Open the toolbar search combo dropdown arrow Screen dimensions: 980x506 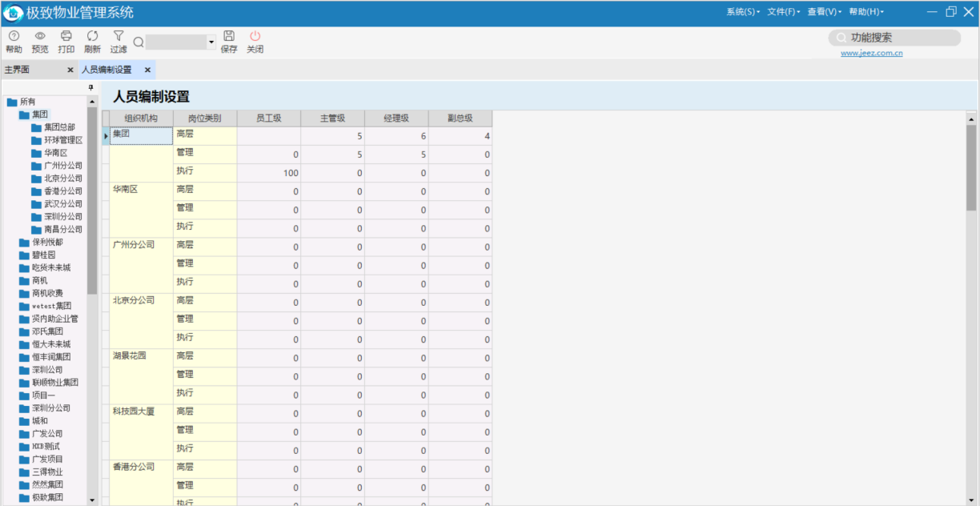[x=211, y=42]
